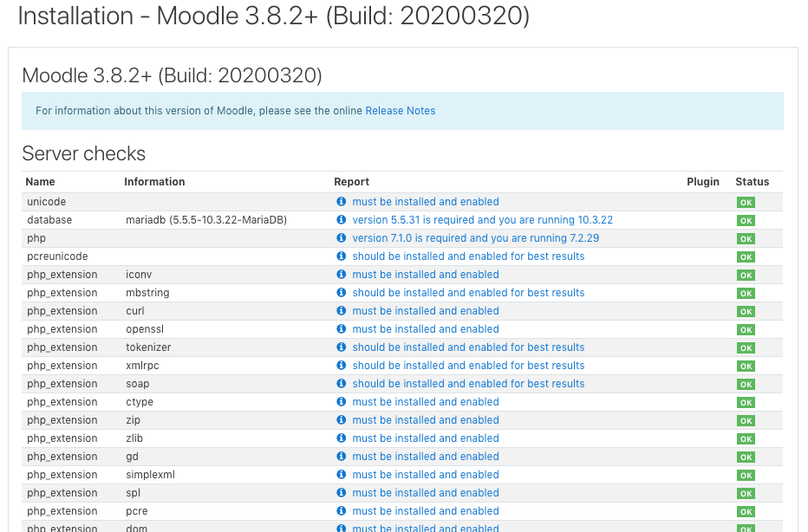Click the info icon in the iconv extension row

(x=342, y=275)
